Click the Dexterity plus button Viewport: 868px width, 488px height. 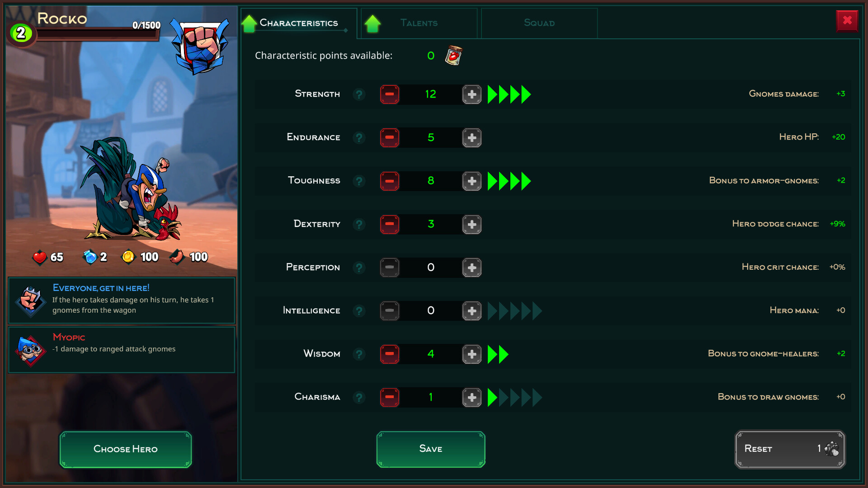coord(472,224)
